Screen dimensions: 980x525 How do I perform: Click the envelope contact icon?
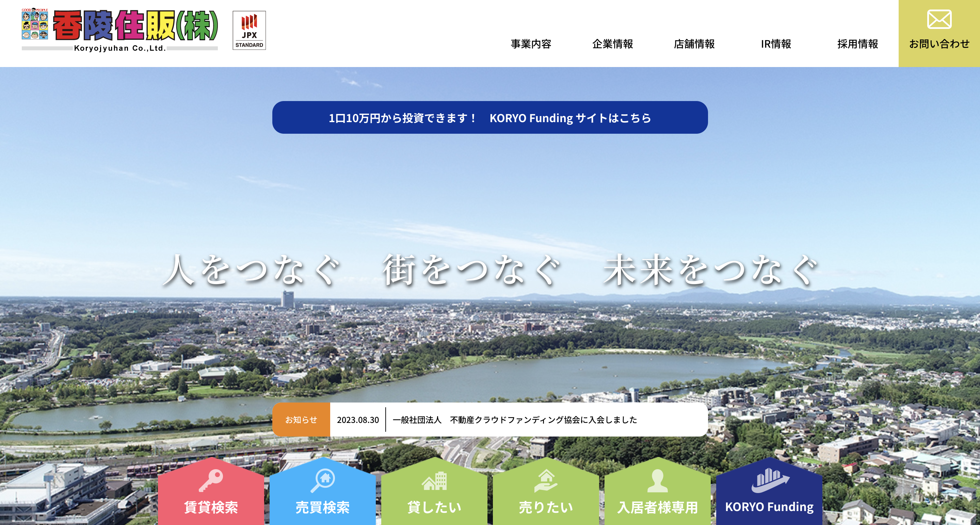pos(939,19)
